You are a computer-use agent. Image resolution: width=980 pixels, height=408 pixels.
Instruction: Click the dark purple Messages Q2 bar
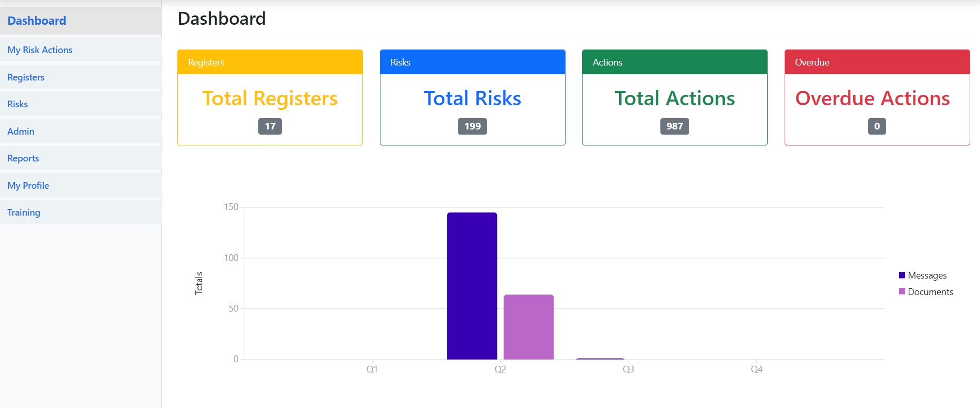[x=472, y=286]
